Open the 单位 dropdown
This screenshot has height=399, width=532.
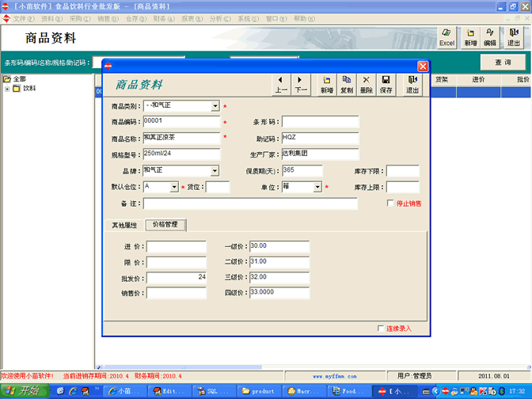tap(317, 187)
